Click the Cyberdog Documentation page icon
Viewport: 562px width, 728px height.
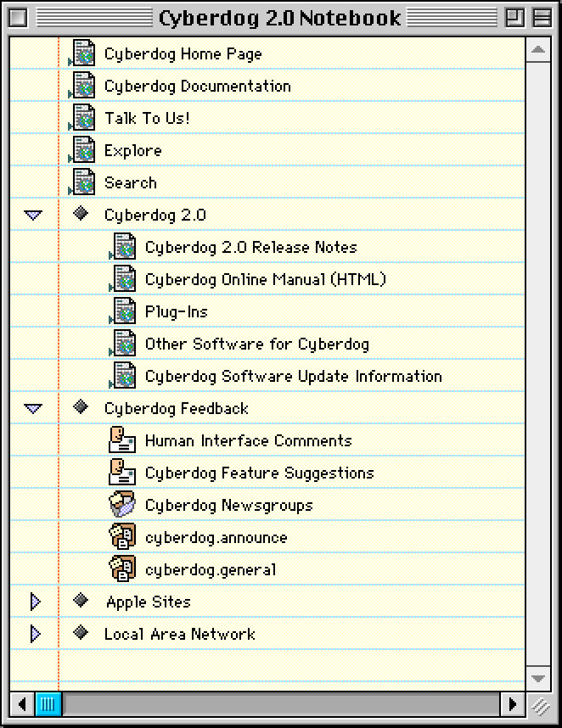click(83, 86)
